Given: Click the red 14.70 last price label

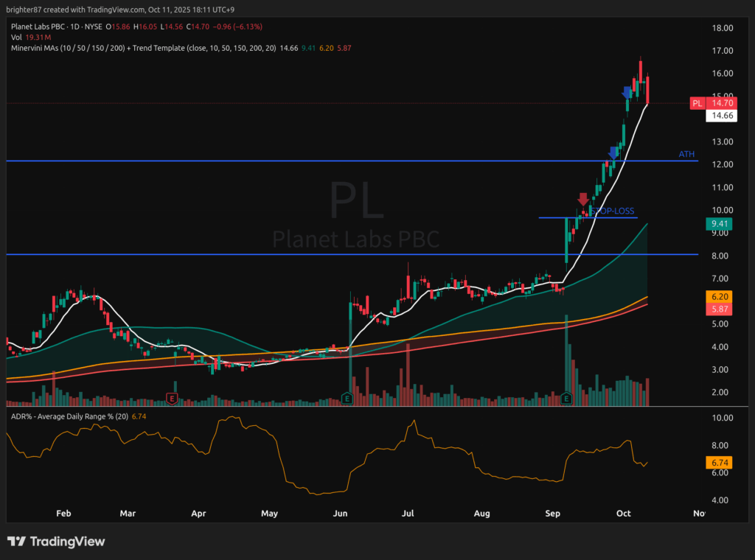Looking at the screenshot, I should pyautogui.click(x=720, y=104).
